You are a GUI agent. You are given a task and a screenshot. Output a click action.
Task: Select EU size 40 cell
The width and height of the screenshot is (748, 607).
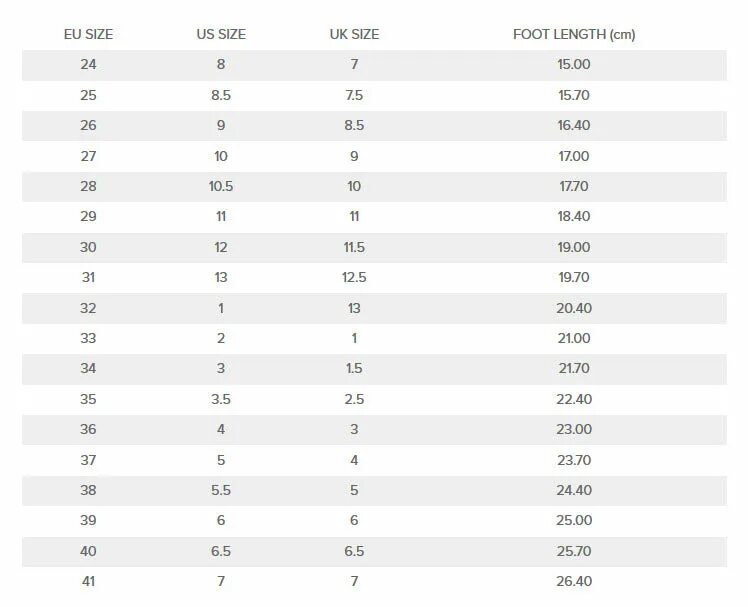pos(88,551)
